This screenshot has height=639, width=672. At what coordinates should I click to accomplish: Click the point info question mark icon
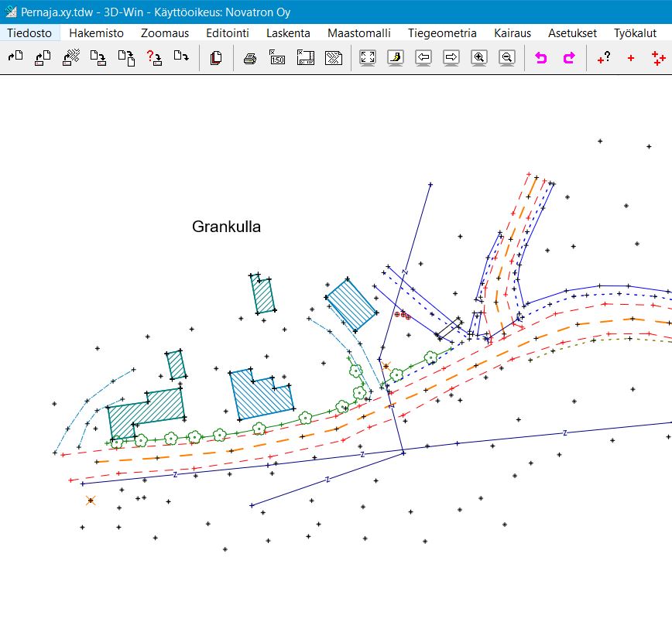pyautogui.click(x=604, y=57)
